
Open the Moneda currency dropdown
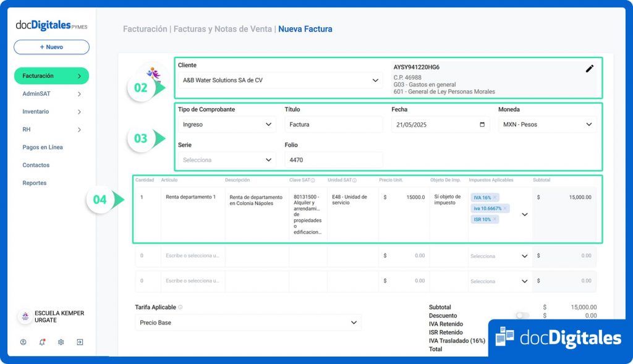(x=546, y=124)
